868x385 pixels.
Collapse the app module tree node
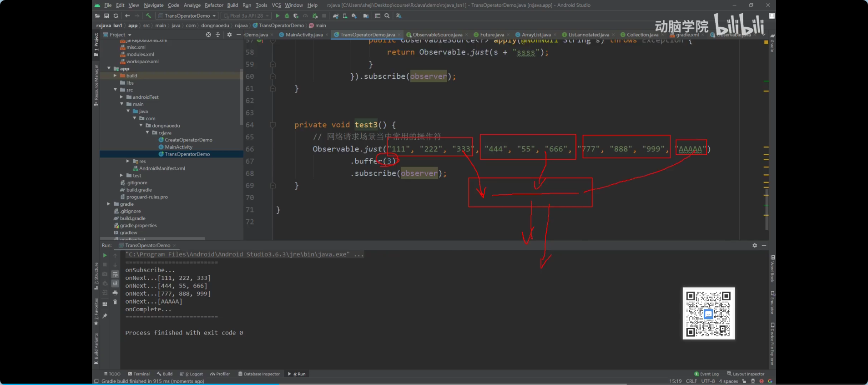(x=109, y=69)
